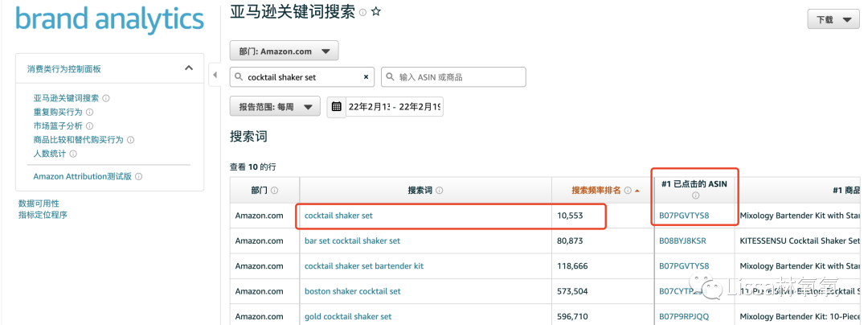This screenshot has width=868, height=325.
Task: Open ASIN B08BYJ8KSR link
Action: (x=682, y=241)
